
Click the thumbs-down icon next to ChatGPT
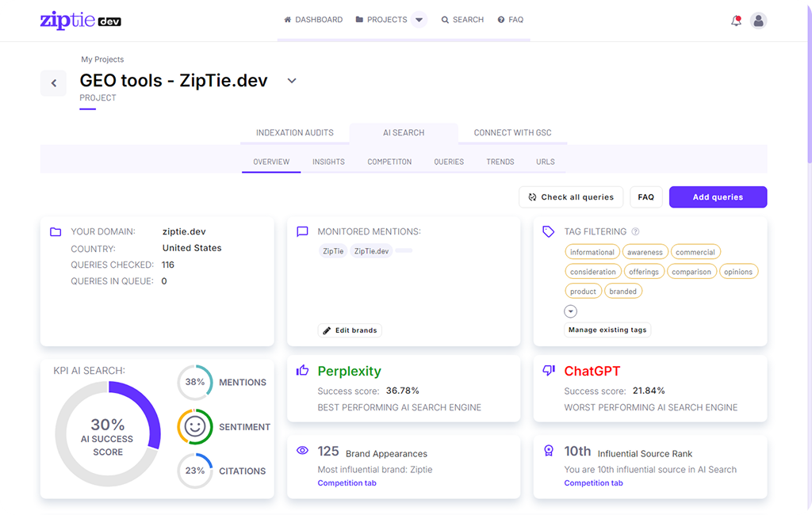548,369
